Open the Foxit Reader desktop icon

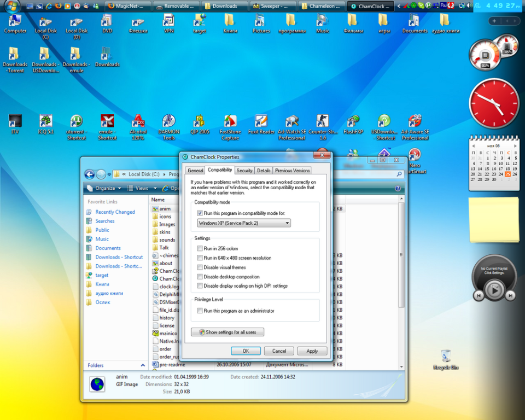point(261,124)
